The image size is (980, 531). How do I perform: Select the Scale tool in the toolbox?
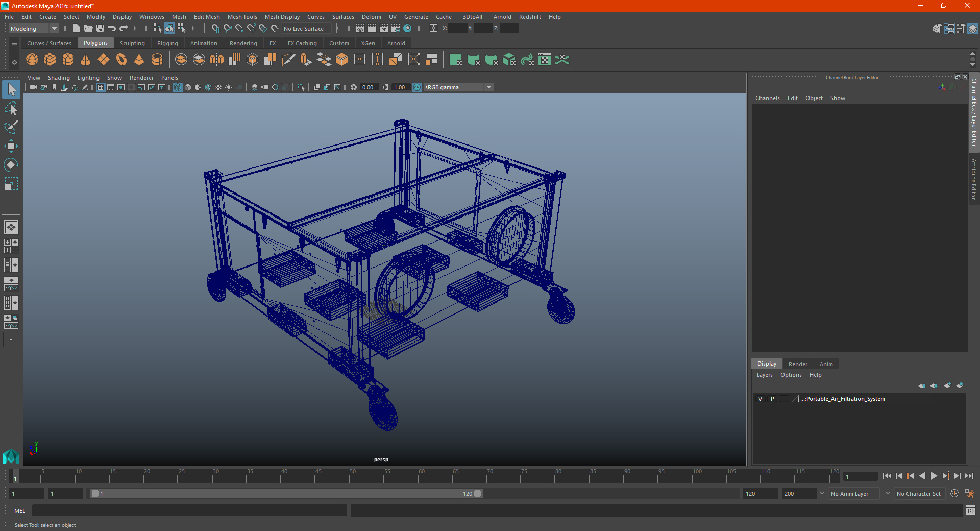point(11,183)
